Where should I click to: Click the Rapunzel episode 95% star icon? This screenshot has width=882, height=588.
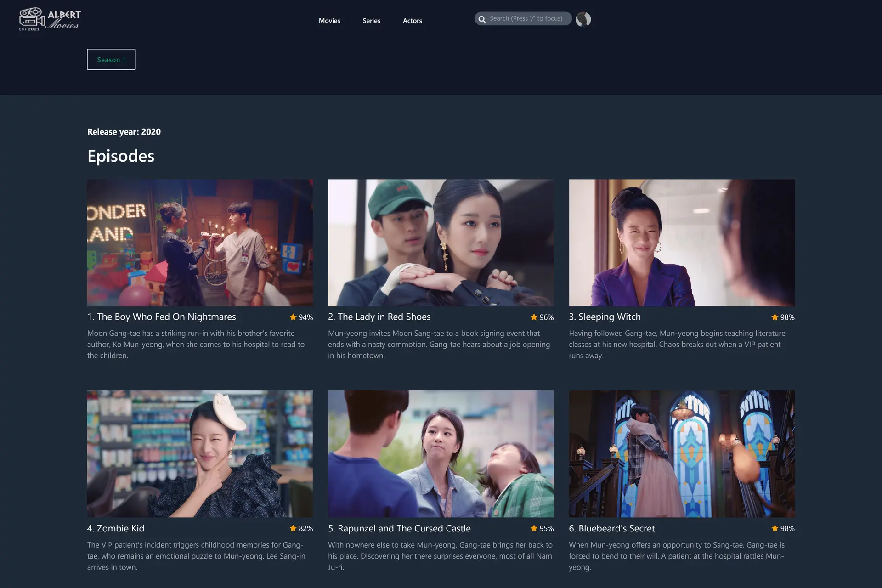click(x=534, y=528)
